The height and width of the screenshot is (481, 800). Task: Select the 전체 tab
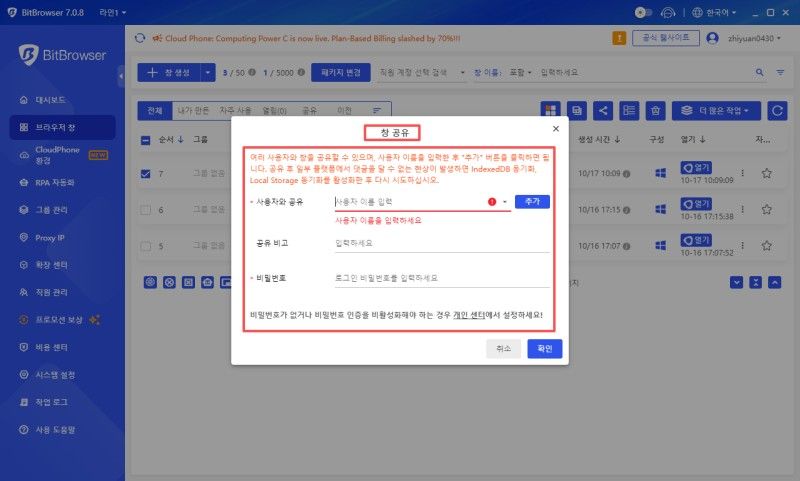click(155, 111)
